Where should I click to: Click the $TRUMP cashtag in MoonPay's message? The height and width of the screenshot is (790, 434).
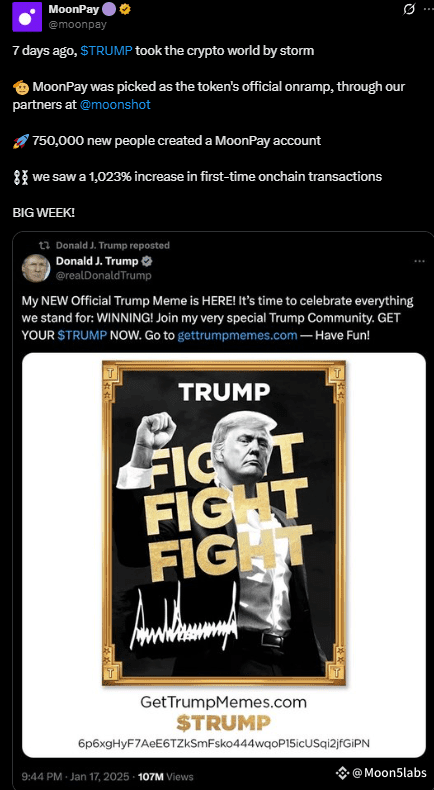point(106,51)
